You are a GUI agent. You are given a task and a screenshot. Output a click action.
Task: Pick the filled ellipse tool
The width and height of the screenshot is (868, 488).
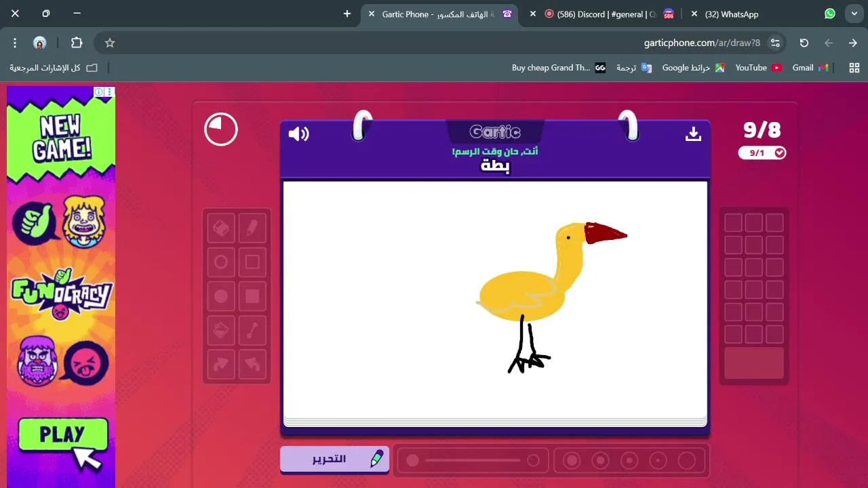coord(221,296)
